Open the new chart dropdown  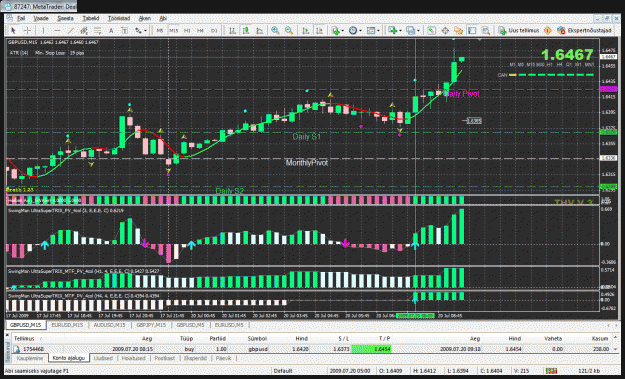click(394, 30)
